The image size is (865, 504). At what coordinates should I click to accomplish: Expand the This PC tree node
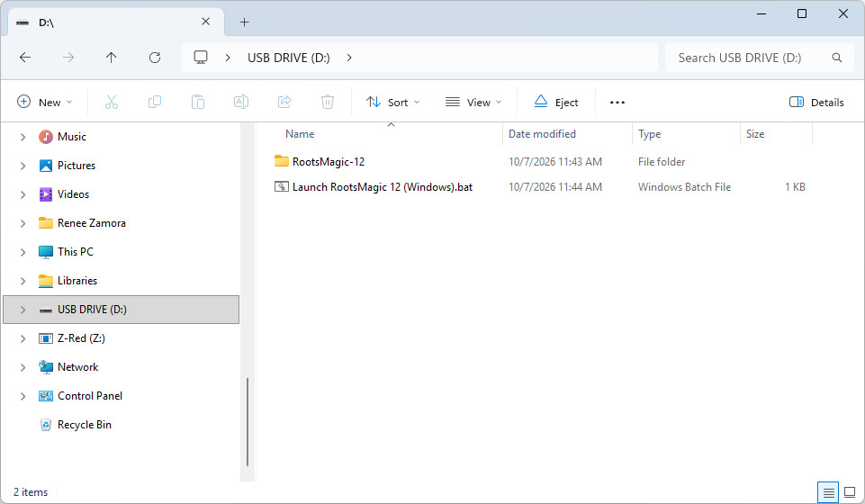pos(23,252)
